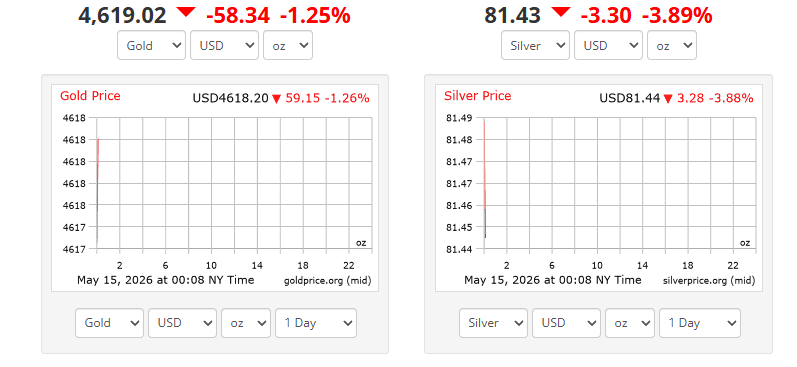Open top oz unit dropdown beside Silver

pos(672,45)
